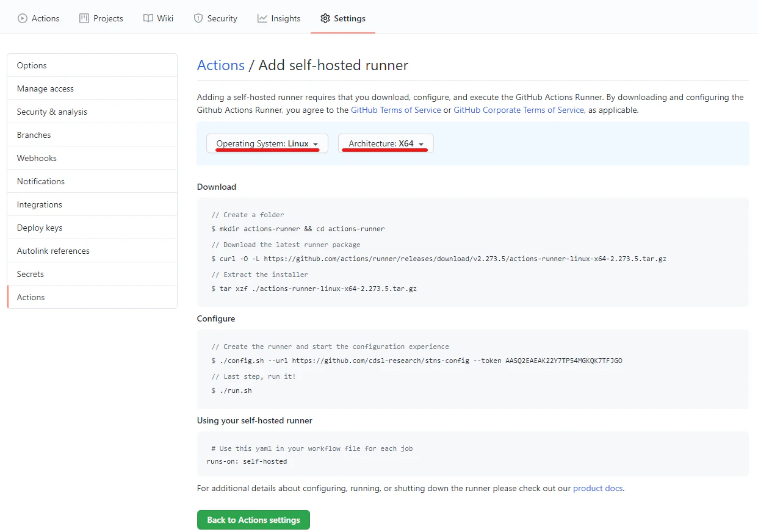
Task: Click '// Download the latest runner package' comment
Action: click(286, 245)
